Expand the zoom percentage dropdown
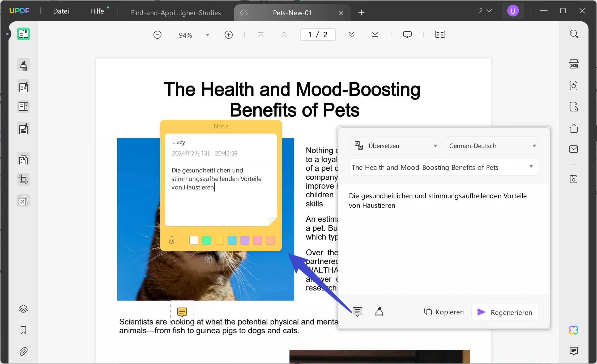 click(x=208, y=35)
